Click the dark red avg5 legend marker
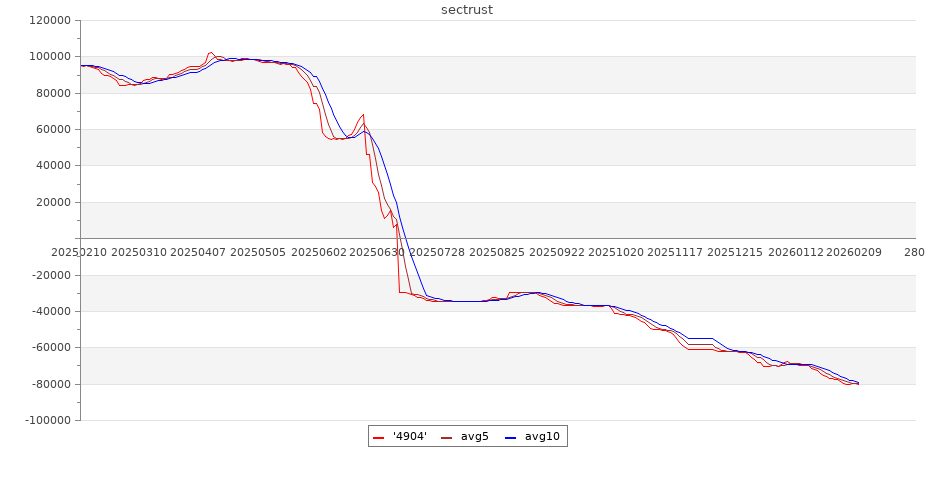 pos(446,437)
